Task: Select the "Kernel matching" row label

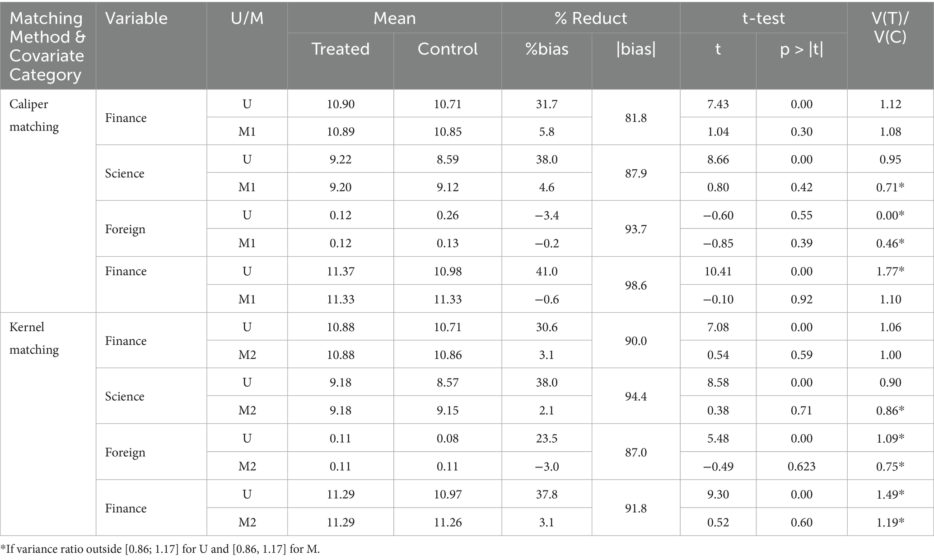Action: point(34,338)
